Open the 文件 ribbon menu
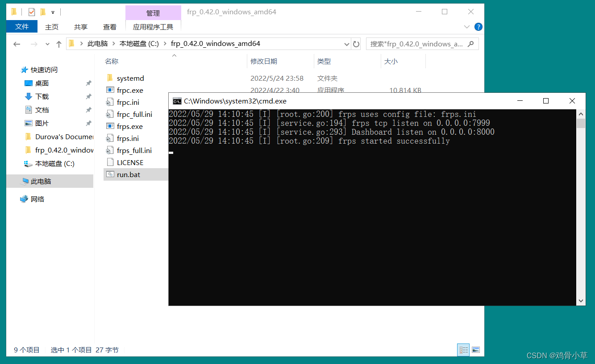Viewport: 595px width, 364px height. [x=22, y=27]
